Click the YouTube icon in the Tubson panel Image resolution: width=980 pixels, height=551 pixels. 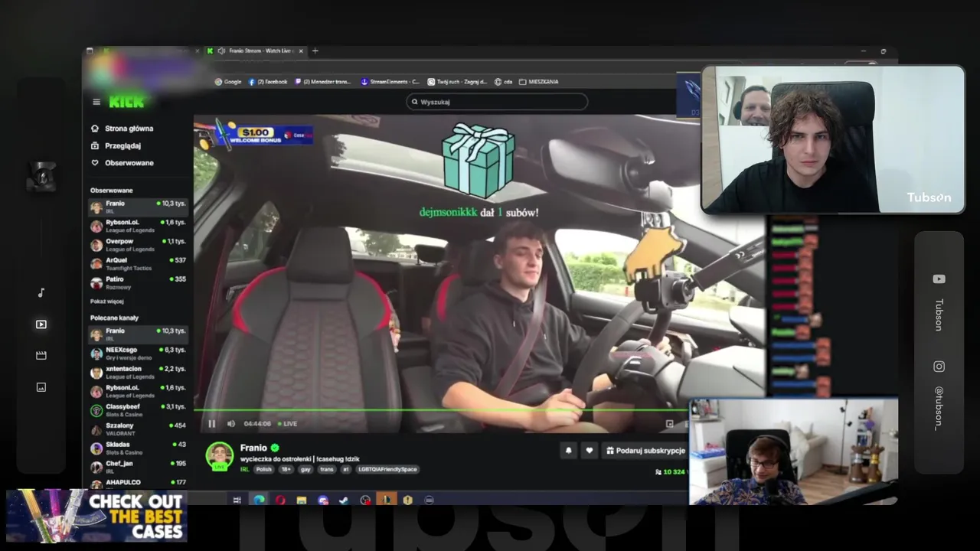click(x=939, y=279)
